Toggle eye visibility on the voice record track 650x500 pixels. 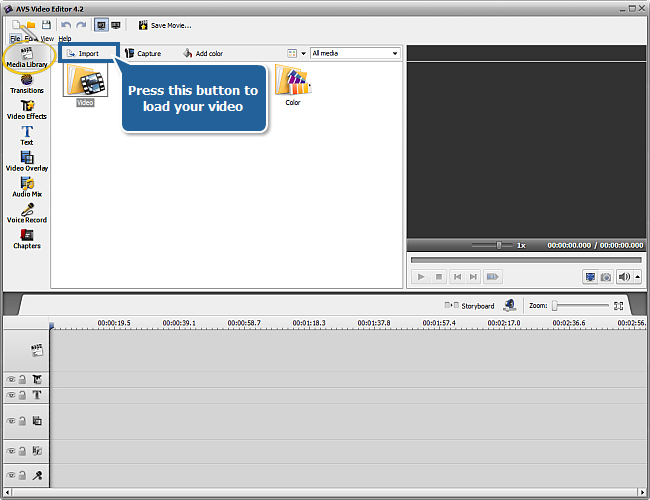(11, 475)
